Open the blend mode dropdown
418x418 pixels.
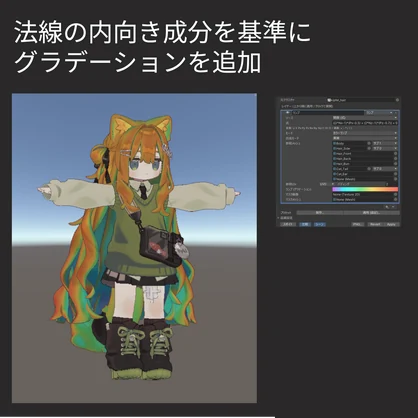[x=365, y=138]
